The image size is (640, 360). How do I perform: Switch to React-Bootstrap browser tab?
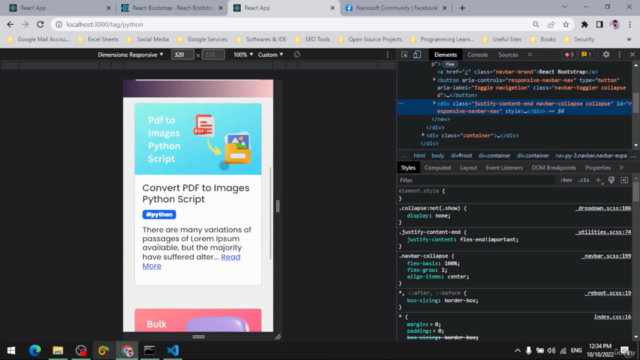(171, 8)
